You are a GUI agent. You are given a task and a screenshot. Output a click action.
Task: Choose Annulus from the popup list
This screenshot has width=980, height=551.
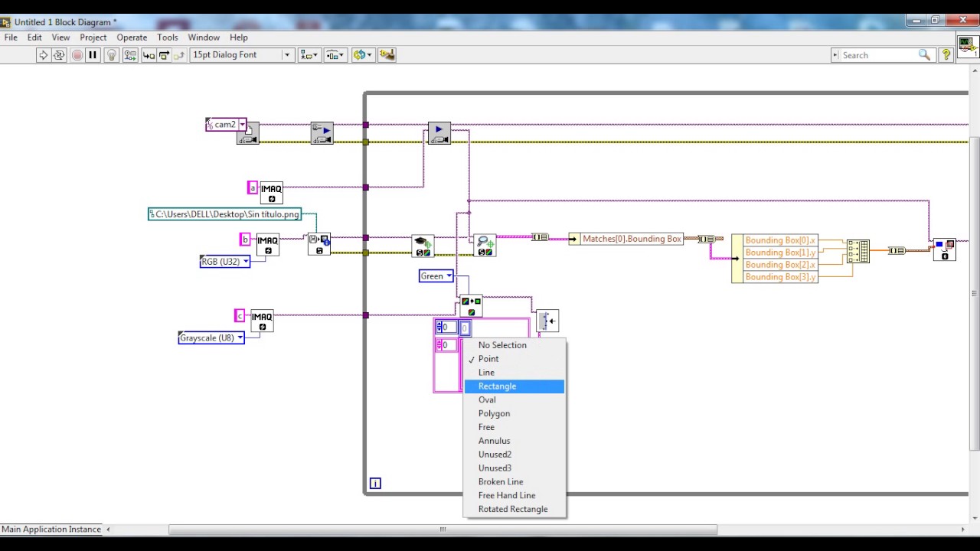[x=514, y=441]
